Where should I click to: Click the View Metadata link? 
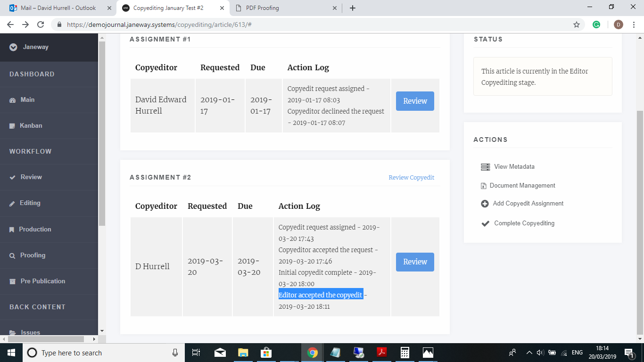click(x=514, y=167)
